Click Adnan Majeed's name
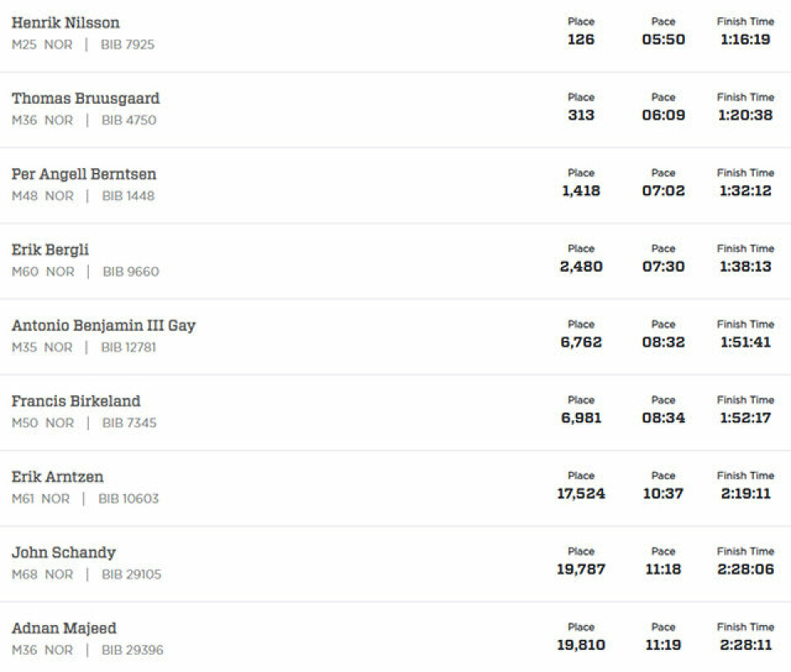 click(x=64, y=628)
